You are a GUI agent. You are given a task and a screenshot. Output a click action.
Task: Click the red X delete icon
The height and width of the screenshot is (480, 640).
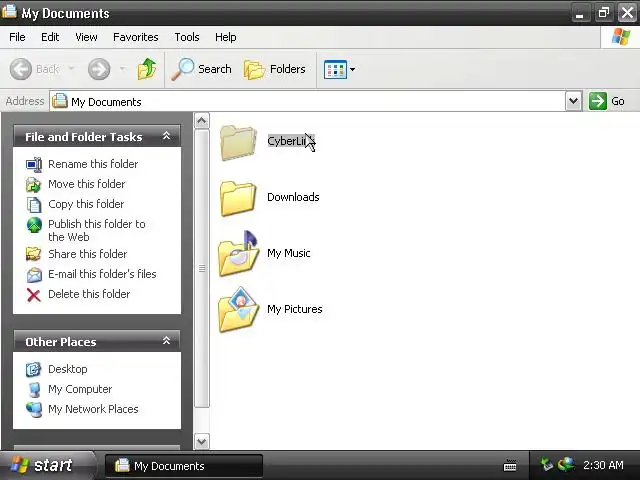(33, 295)
